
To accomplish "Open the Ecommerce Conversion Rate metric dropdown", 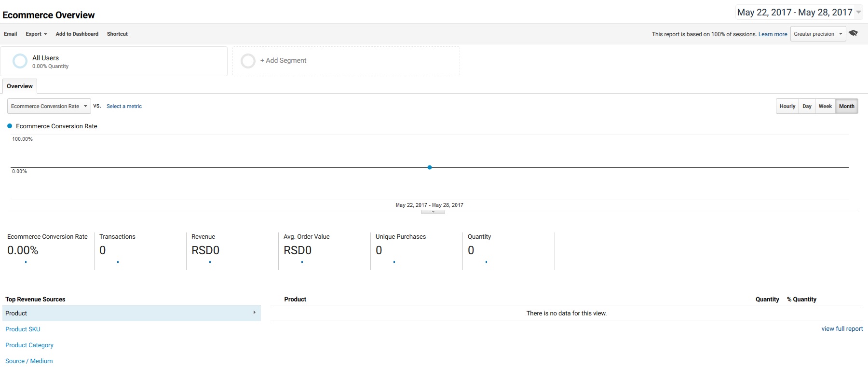I will point(49,106).
